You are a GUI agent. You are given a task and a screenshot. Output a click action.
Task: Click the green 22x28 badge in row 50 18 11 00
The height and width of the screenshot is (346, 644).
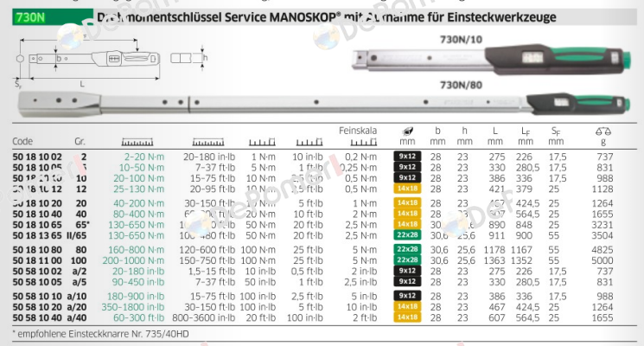coord(407,260)
